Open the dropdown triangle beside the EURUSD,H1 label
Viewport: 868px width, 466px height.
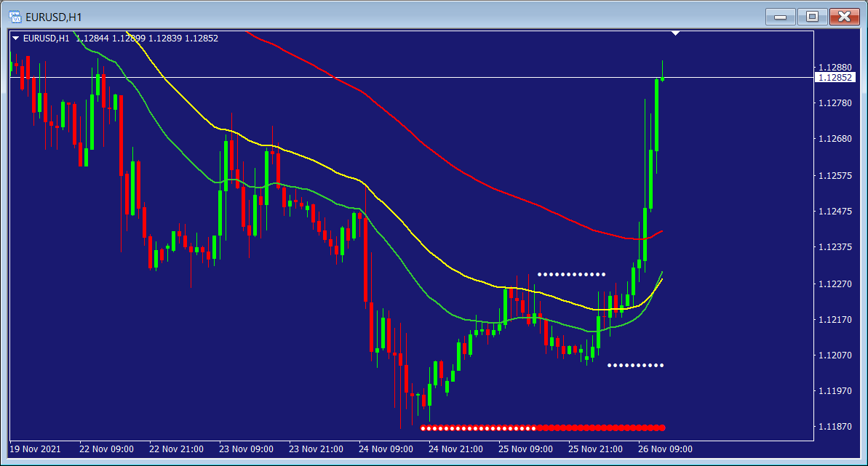pyautogui.click(x=16, y=39)
